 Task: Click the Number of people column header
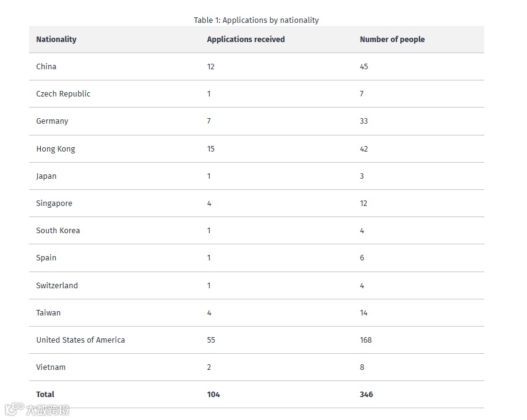point(392,40)
